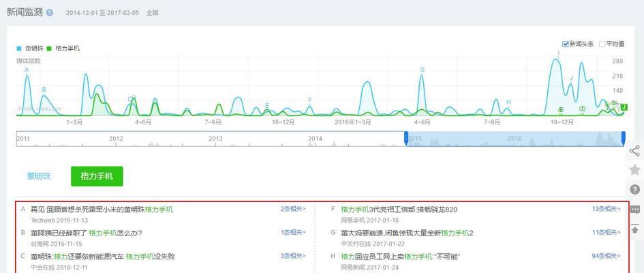Click chart marker F on blue line
This screenshot has width=644, height=273.
click(x=310, y=100)
